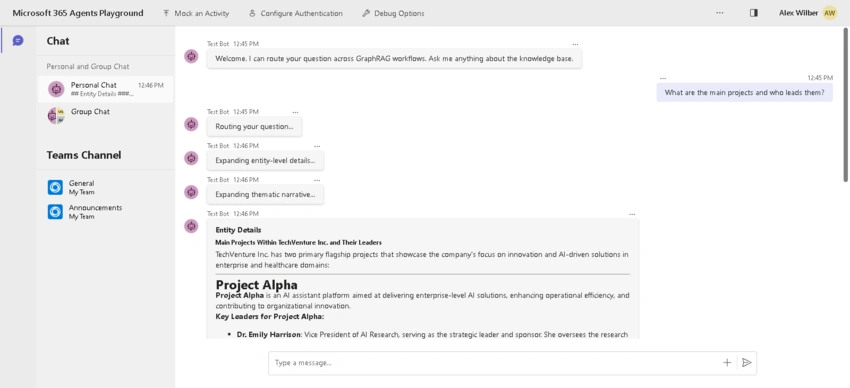The width and height of the screenshot is (850, 388).
Task: Open the top bar more options ellipsis
Action: pos(719,13)
